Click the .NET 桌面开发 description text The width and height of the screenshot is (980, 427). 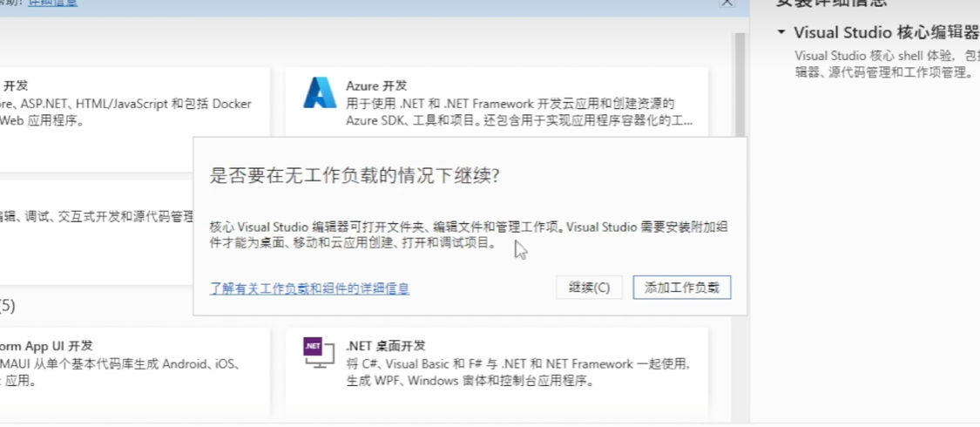(x=518, y=372)
